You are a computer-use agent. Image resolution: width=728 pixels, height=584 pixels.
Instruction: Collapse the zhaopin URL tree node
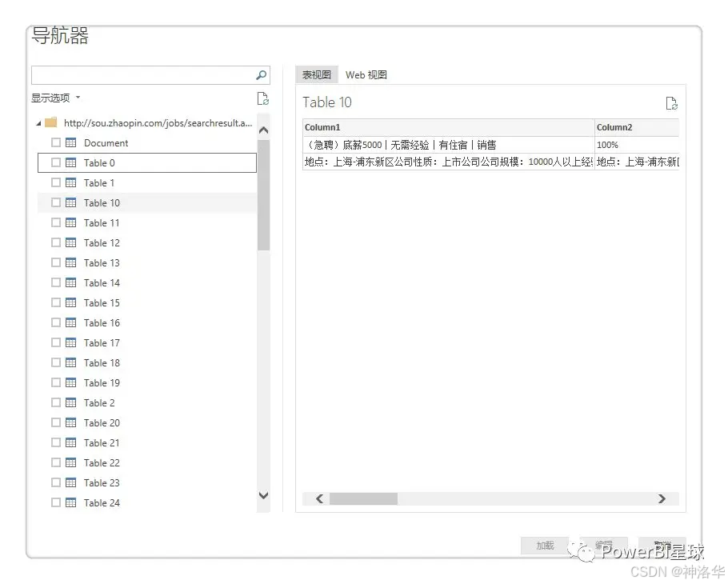coord(38,123)
